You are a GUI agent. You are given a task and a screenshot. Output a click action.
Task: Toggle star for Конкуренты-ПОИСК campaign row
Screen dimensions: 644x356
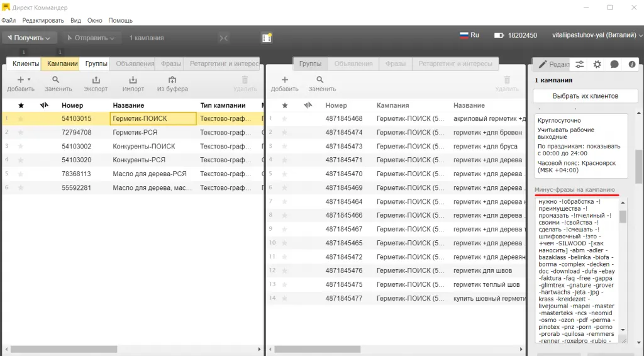[x=21, y=146]
